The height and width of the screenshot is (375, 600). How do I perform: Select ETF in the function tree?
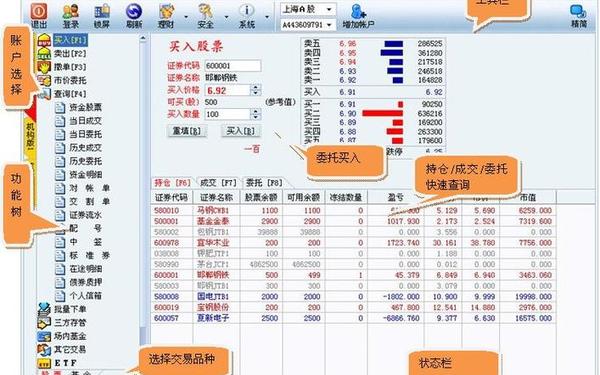65,363
